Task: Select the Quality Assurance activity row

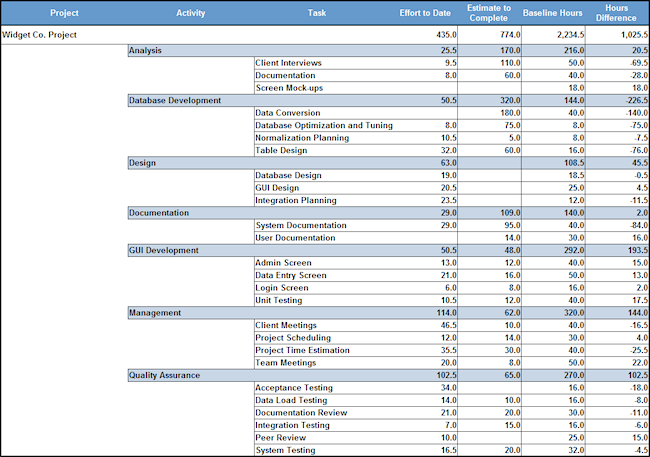Action: click(x=388, y=375)
